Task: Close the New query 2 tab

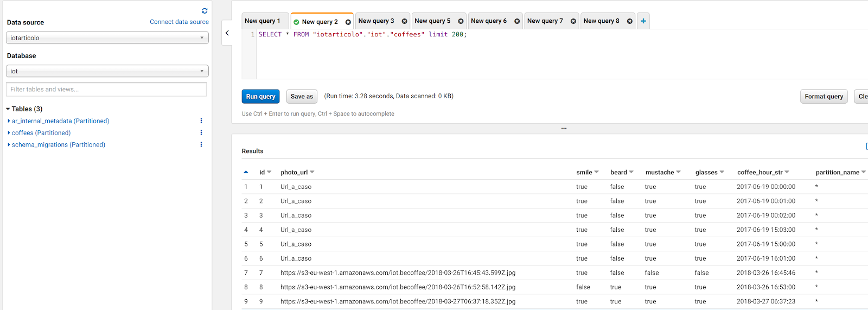Action: coord(348,22)
